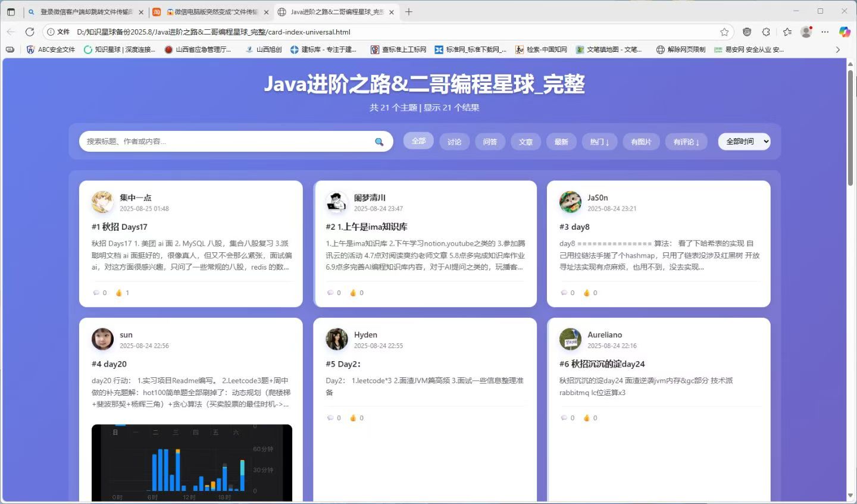Select the 全部 filter

[419, 141]
